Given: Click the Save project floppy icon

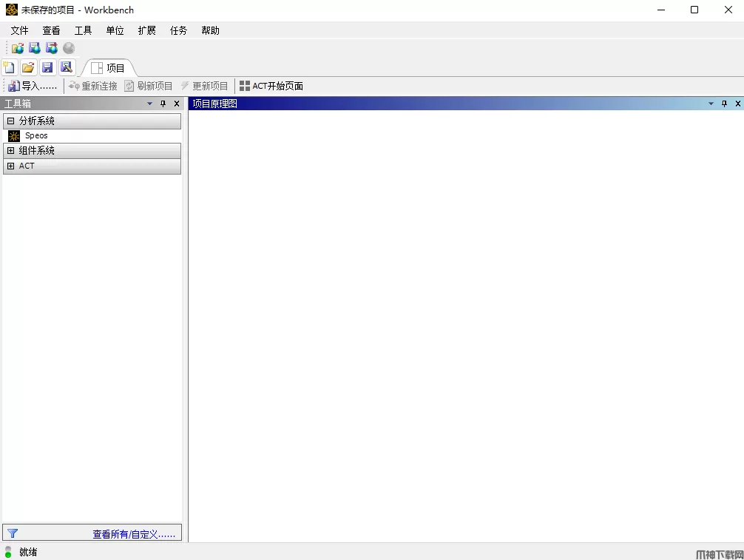Looking at the screenshot, I should tap(47, 67).
